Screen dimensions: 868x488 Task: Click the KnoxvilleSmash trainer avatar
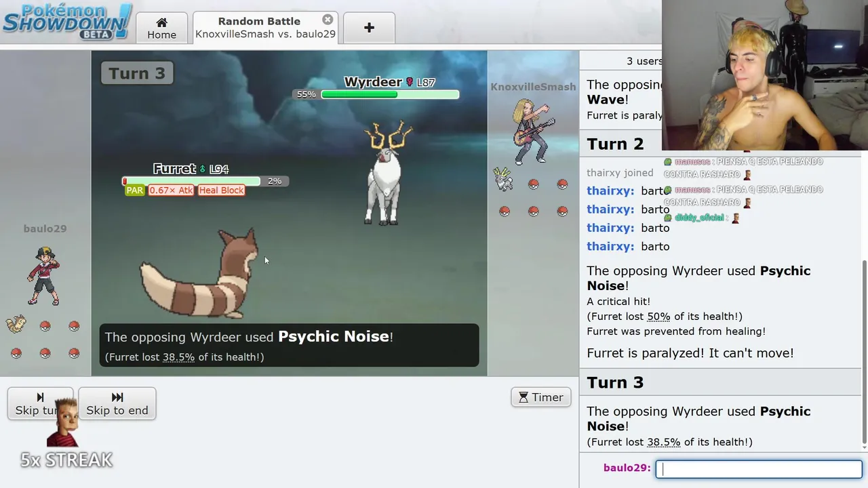click(x=534, y=131)
